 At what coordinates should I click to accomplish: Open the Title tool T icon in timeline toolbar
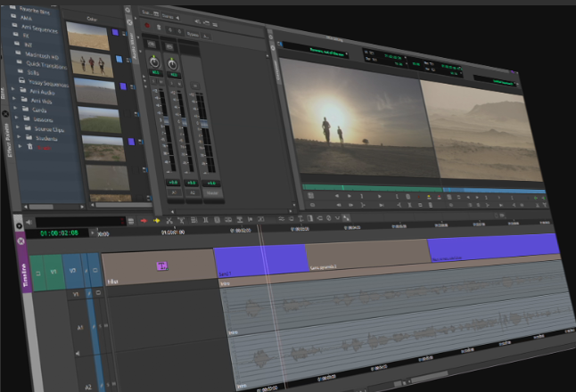click(x=300, y=219)
